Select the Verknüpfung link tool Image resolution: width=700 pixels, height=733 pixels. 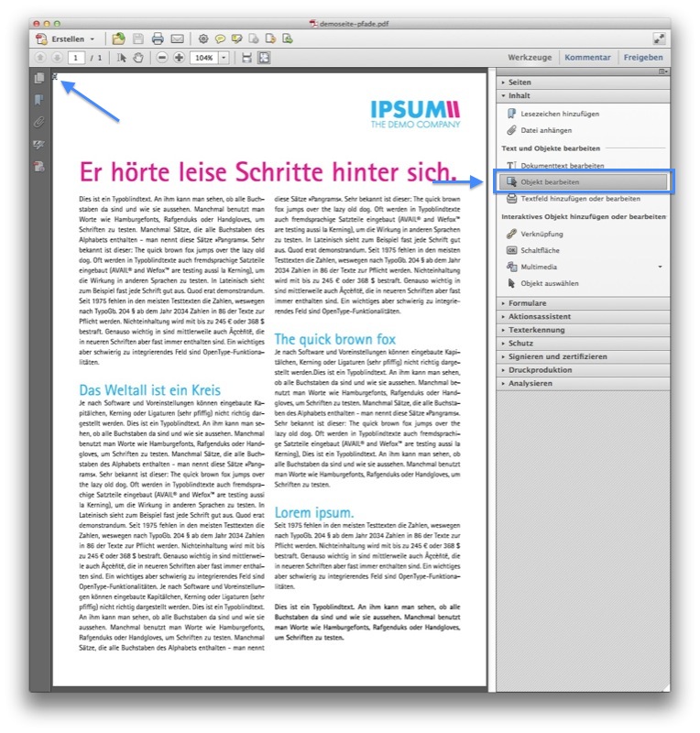542,234
